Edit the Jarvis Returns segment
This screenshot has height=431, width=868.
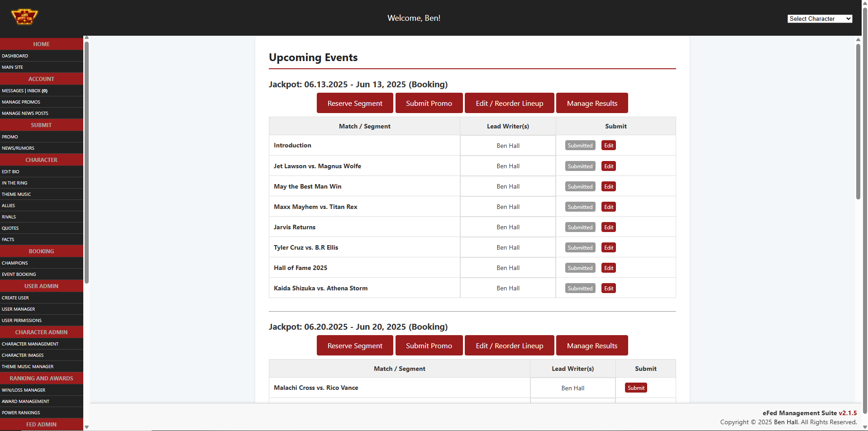(608, 227)
